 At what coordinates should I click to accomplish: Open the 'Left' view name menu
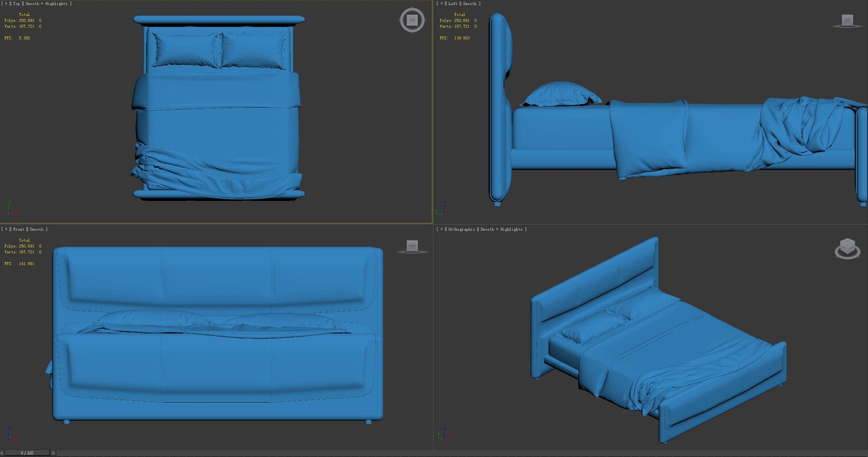coord(453,4)
